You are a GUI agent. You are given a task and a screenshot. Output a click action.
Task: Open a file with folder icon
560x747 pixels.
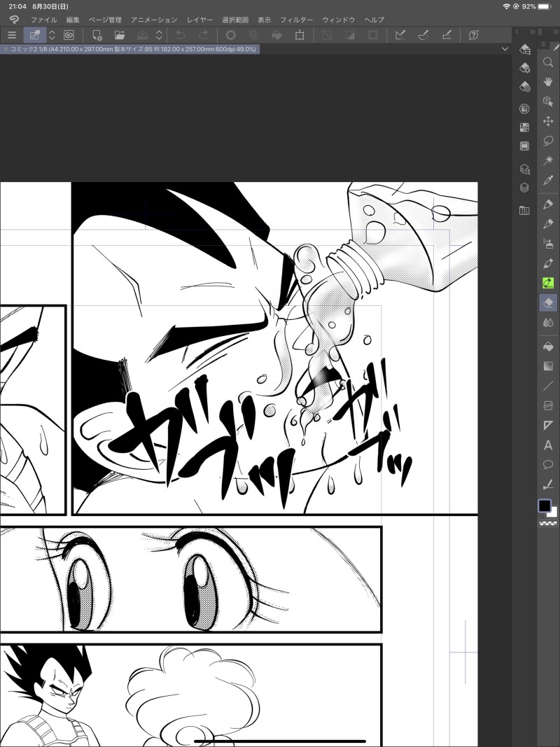(120, 35)
